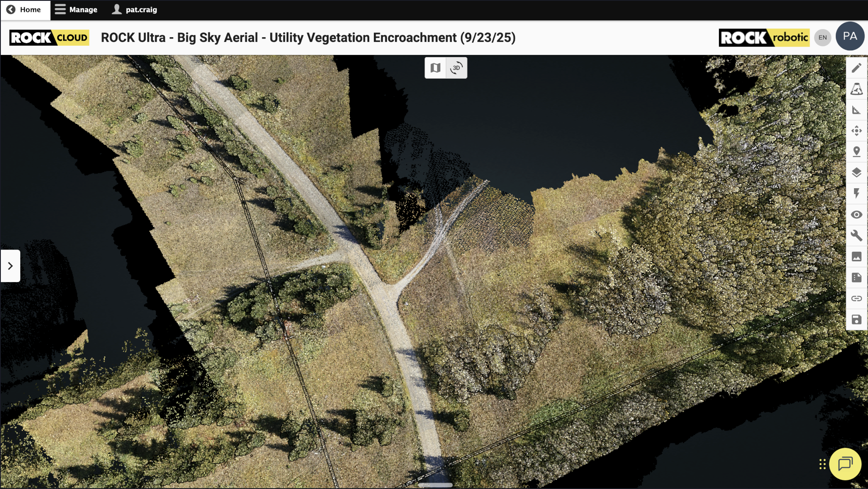
Task: Click the lightning bolt processing icon
Action: coord(856,193)
